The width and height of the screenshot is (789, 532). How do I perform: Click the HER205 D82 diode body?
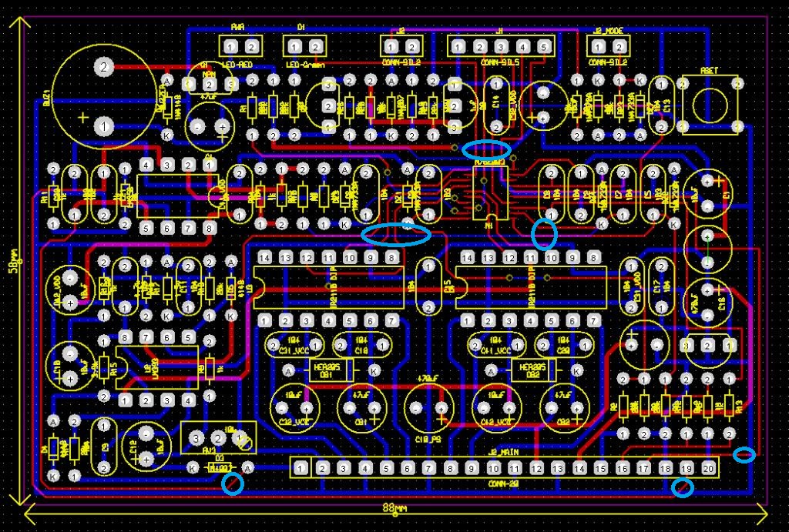(x=533, y=370)
